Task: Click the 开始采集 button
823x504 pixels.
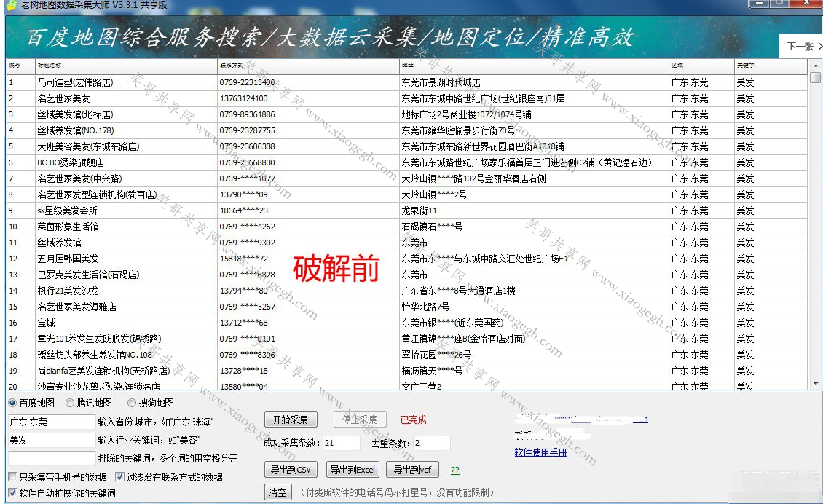Action: (x=291, y=420)
